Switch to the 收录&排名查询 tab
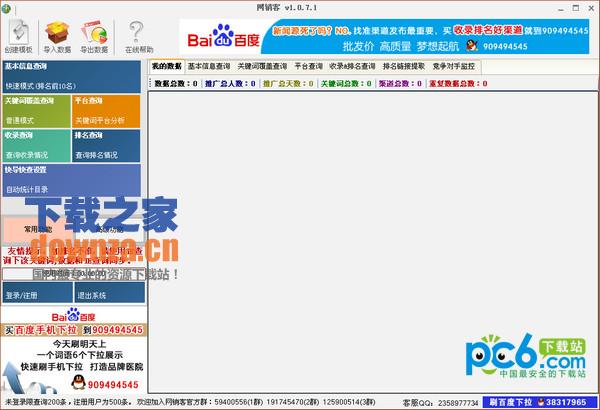The width and height of the screenshot is (600, 410). (352, 67)
